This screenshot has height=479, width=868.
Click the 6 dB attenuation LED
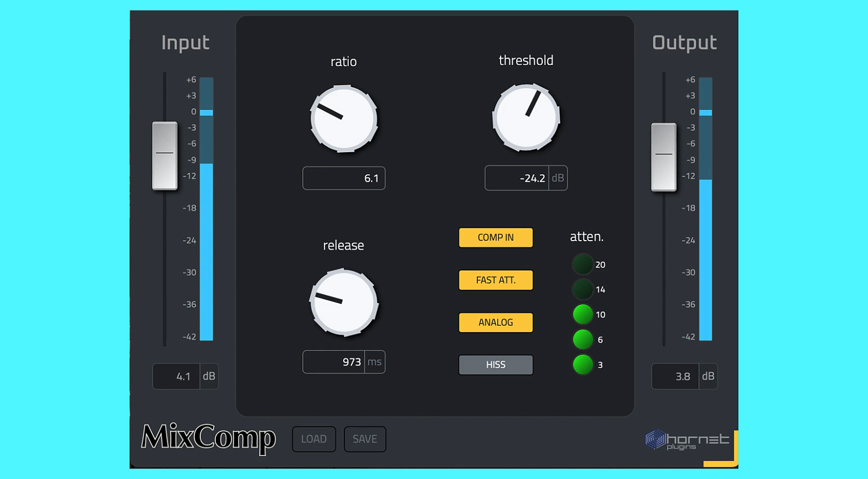[x=583, y=340]
